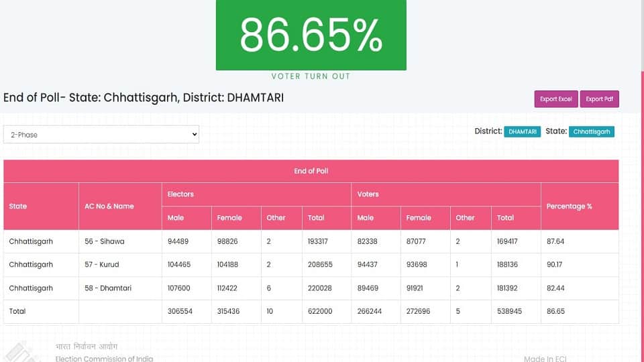Click the Export Pdf button
This screenshot has width=644, height=362.
(599, 99)
